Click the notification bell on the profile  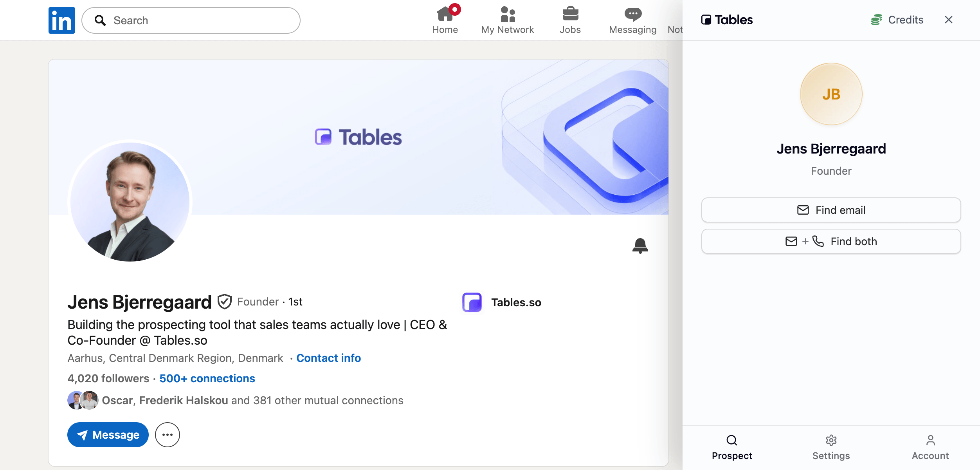pos(640,246)
